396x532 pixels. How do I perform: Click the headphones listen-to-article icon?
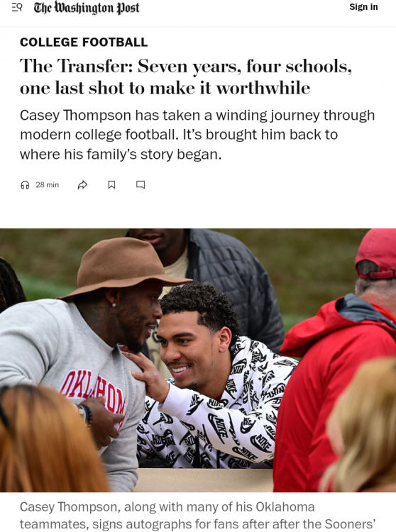pos(25,185)
